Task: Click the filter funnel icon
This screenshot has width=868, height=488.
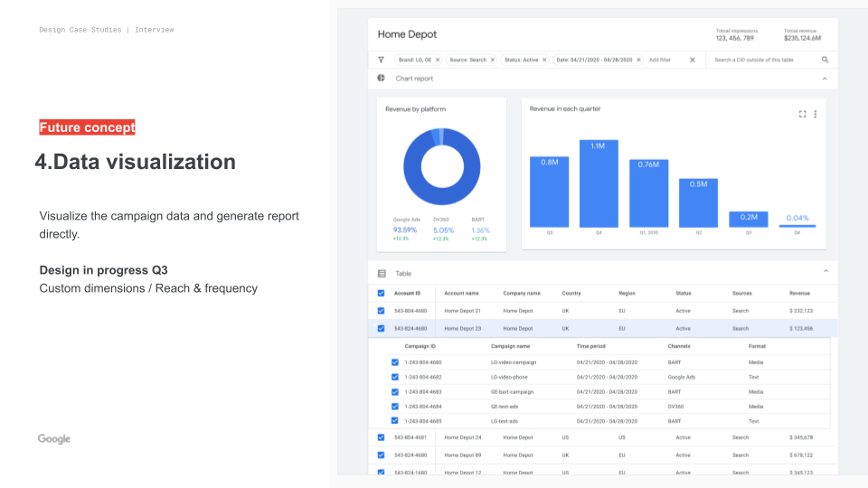Action: tap(381, 60)
